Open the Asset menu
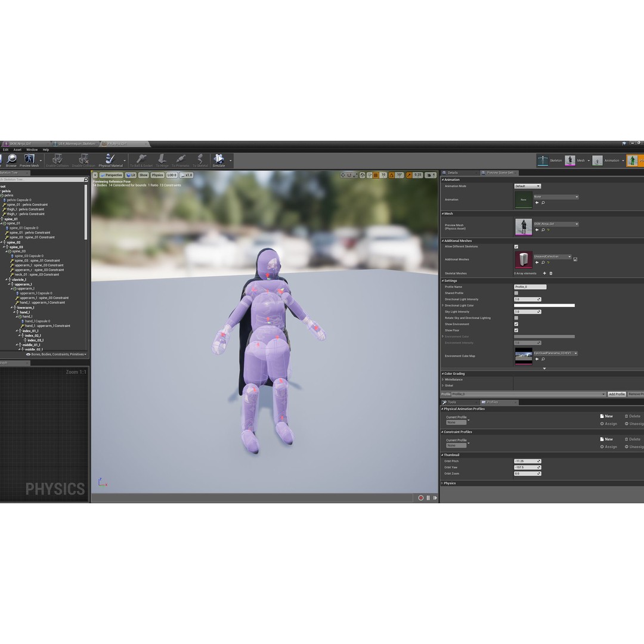 click(17, 150)
